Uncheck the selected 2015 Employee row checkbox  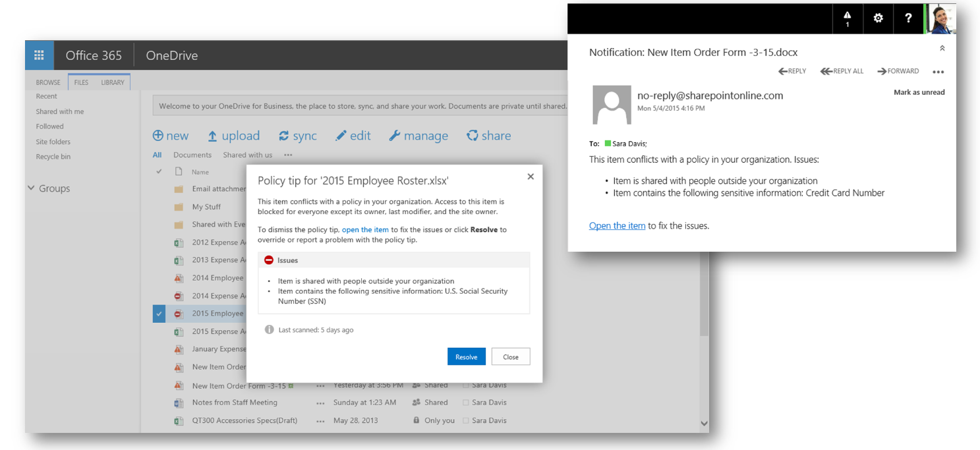click(159, 314)
